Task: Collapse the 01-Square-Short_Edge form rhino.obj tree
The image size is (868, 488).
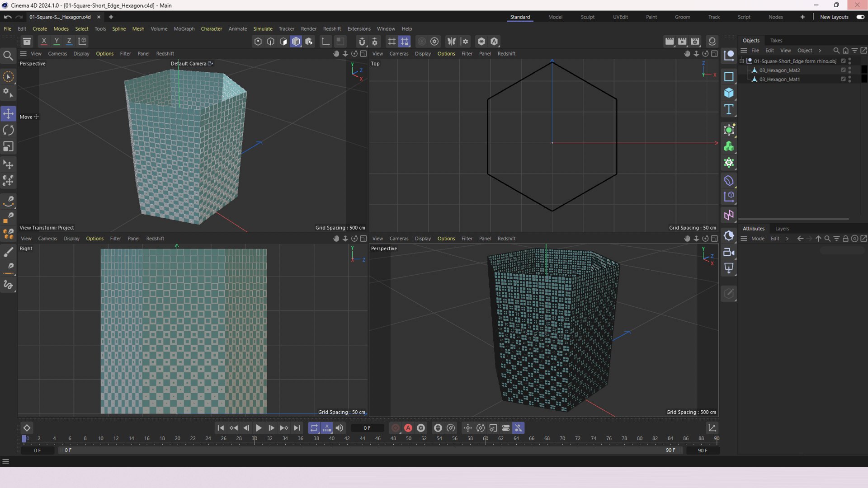Action: 742,61
